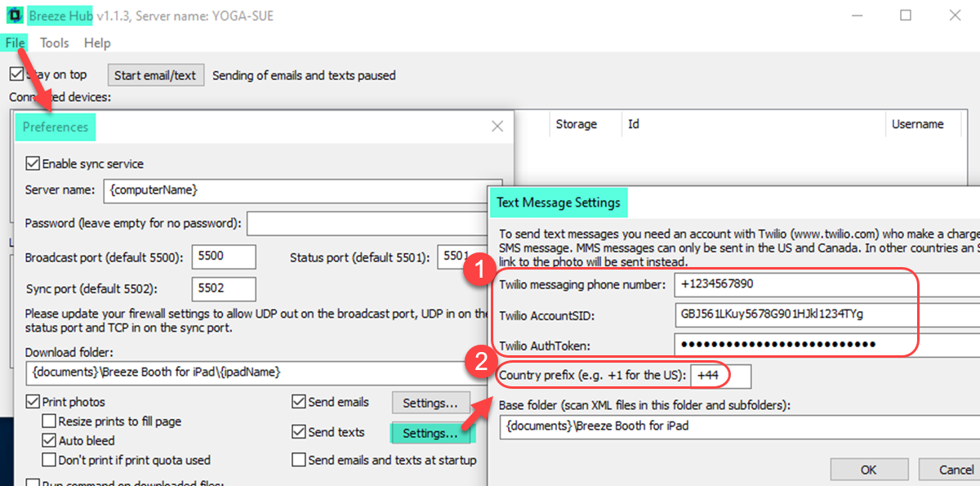Toggle the Send texts checkbox
This screenshot has height=486, width=980.
299,432
